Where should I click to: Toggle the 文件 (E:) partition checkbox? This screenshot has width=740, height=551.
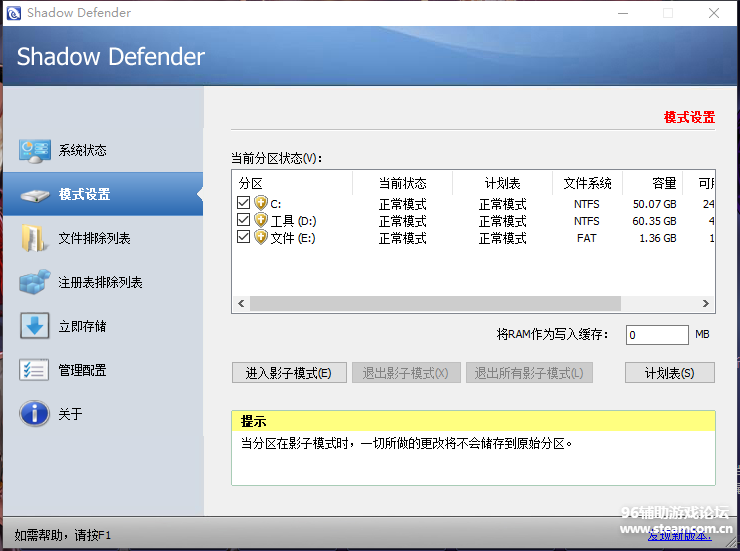click(244, 238)
